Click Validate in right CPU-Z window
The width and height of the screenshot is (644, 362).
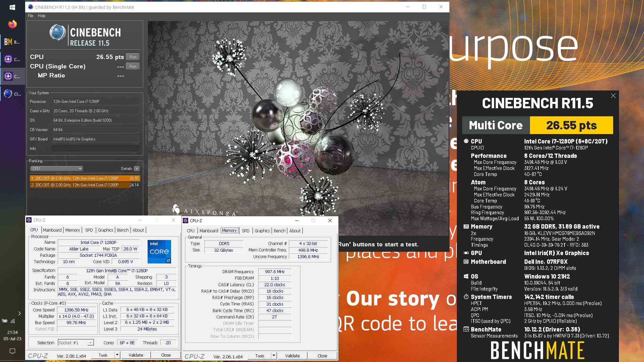[292, 356]
